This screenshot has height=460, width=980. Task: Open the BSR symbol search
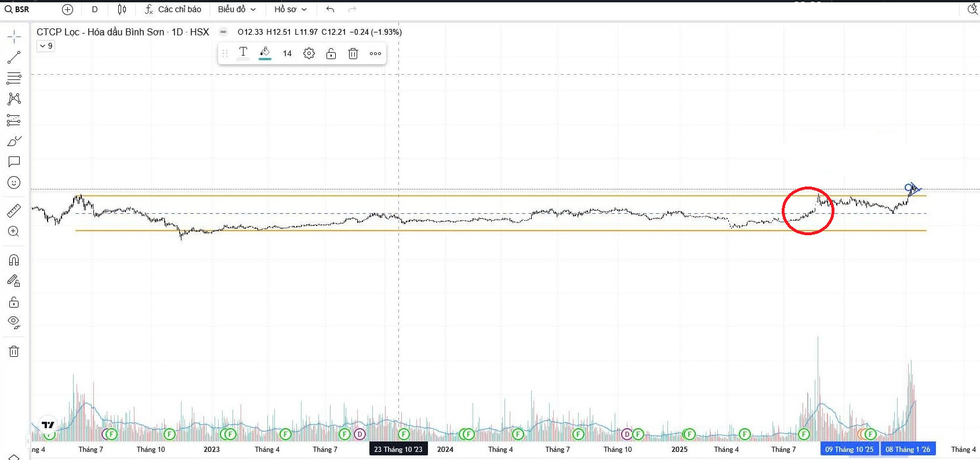coord(17,9)
